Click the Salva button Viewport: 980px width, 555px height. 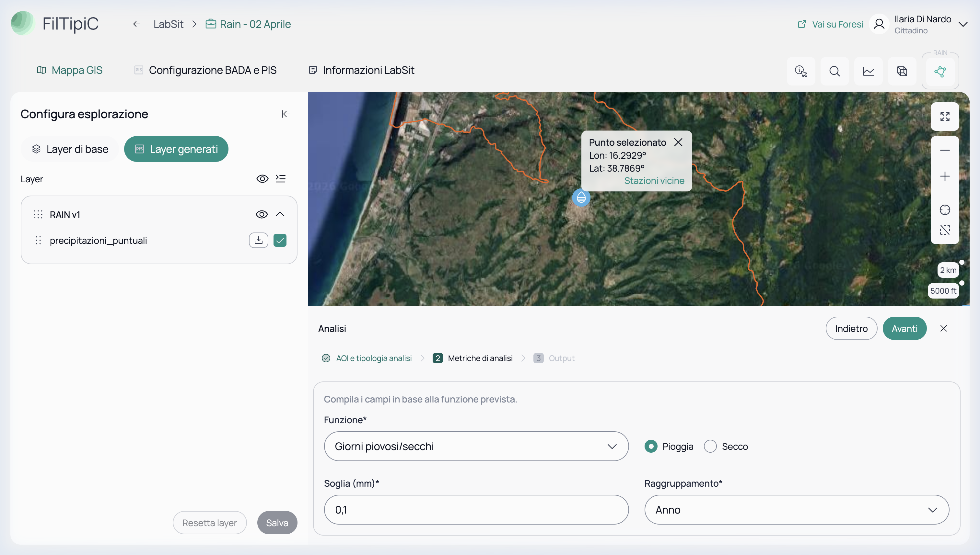(x=277, y=523)
